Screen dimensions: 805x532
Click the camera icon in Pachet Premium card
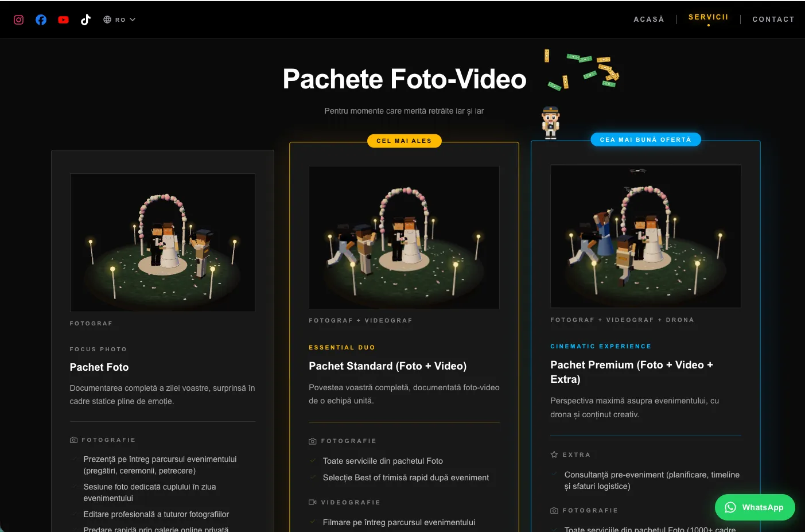(554, 510)
